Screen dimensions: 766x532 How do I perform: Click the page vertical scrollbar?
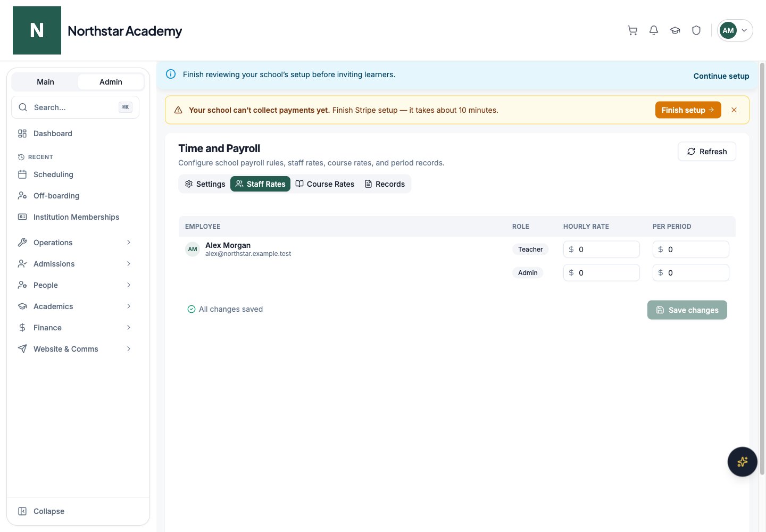click(762, 269)
